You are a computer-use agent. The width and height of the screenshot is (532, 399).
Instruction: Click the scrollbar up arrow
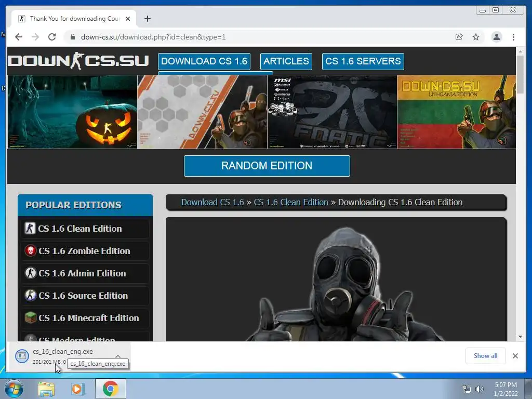(x=520, y=51)
